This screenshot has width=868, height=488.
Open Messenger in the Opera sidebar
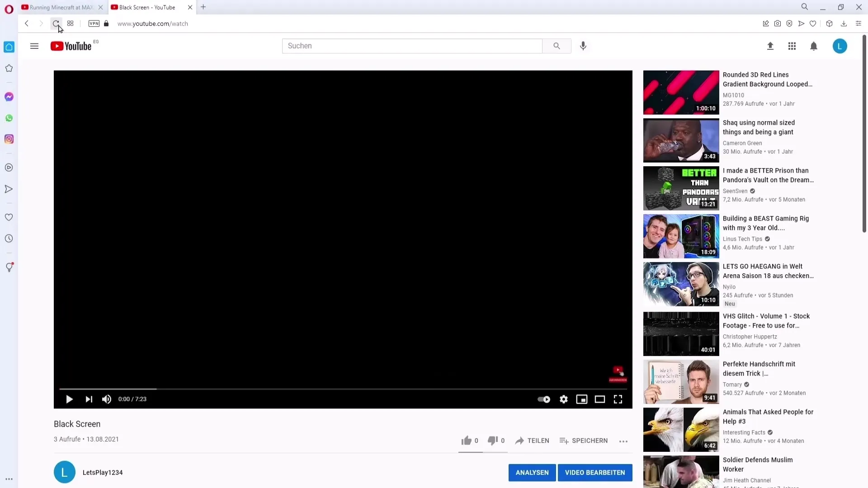point(9,97)
